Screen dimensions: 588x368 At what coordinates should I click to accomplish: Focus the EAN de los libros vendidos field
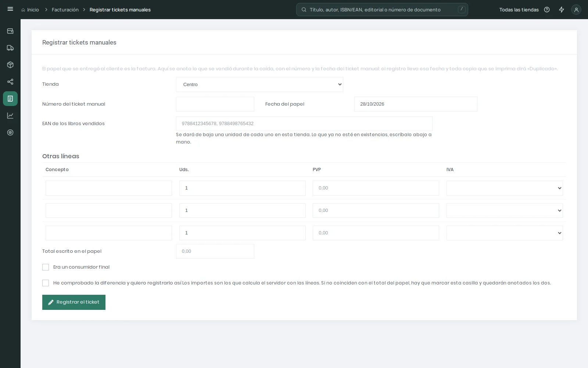click(x=304, y=124)
